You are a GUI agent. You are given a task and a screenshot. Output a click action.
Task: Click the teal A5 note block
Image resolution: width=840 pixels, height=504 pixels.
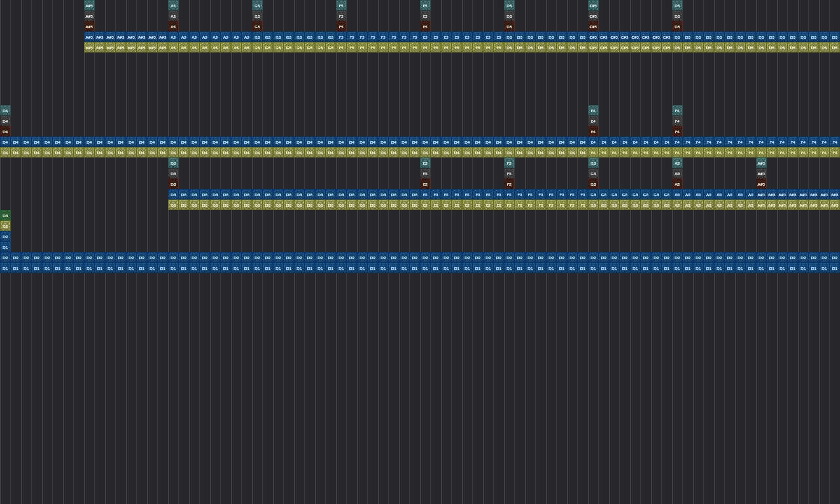click(173, 5)
